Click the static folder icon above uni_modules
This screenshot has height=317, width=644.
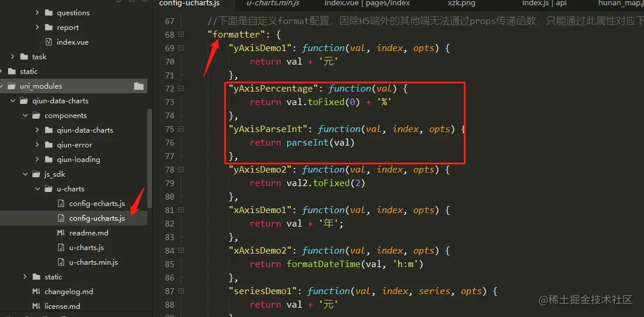click(x=12, y=72)
